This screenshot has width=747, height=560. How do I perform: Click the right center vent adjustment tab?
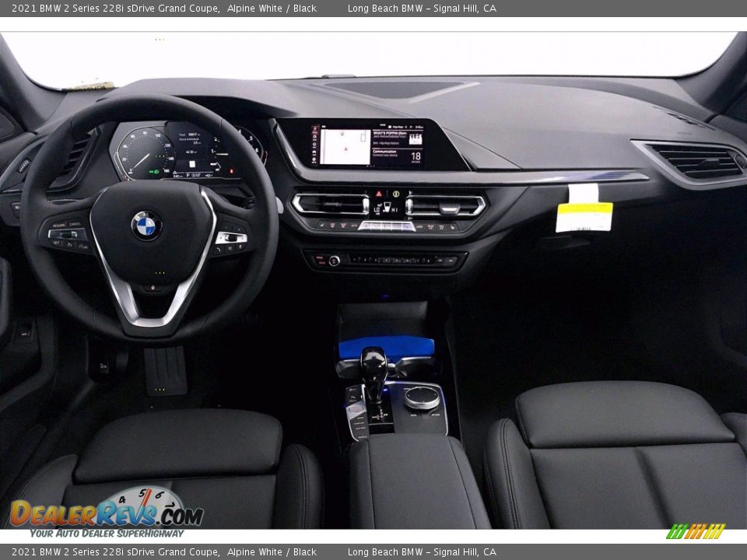[x=450, y=208]
